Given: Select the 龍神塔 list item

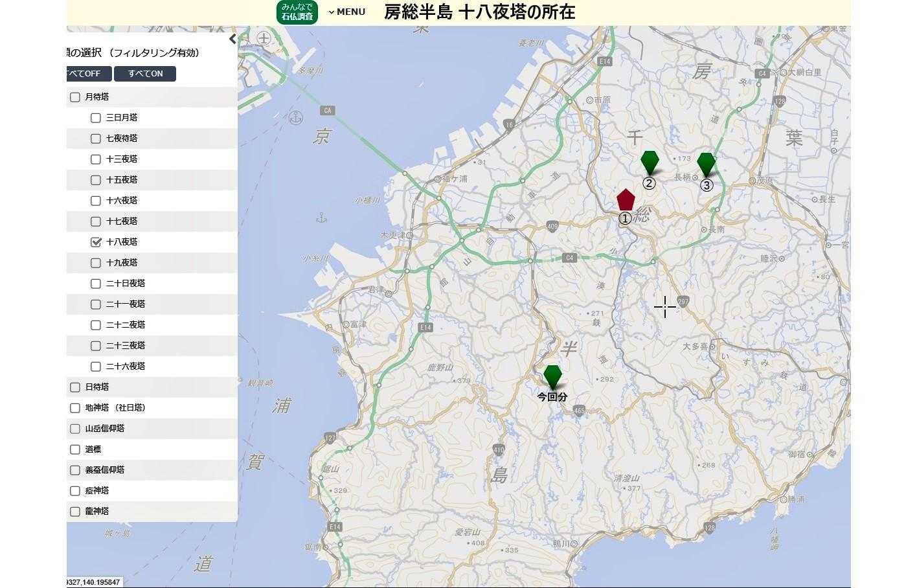Looking at the screenshot, I should tap(97, 512).
